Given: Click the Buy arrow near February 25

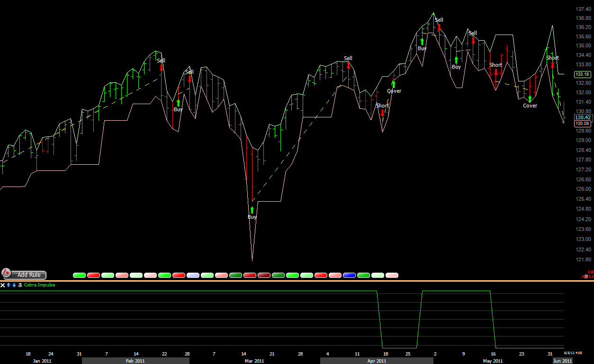Looking at the screenshot, I should pos(178,102).
